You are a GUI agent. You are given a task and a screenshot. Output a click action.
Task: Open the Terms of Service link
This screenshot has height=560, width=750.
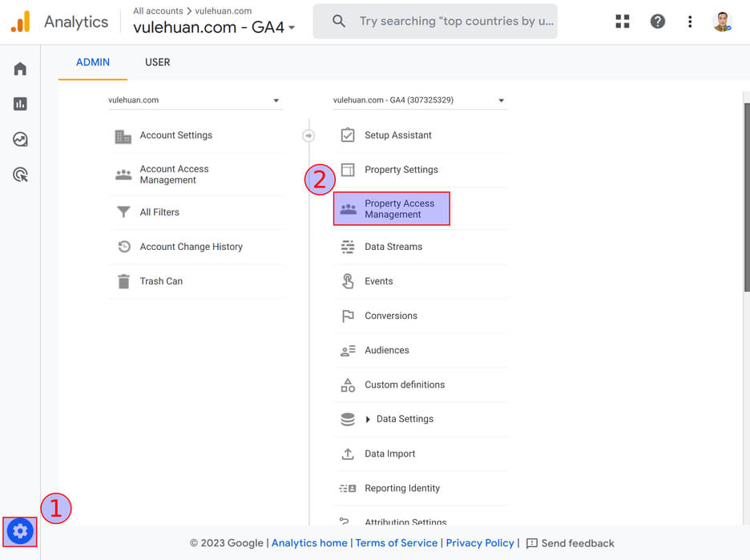[x=396, y=543]
